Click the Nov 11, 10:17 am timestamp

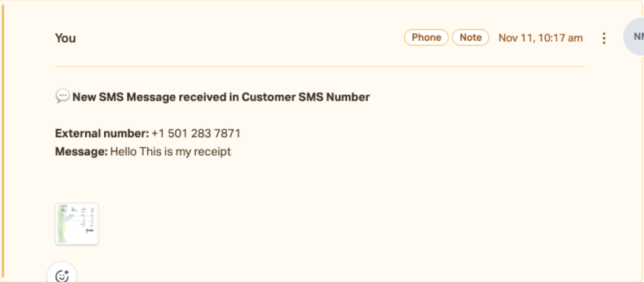tap(540, 38)
